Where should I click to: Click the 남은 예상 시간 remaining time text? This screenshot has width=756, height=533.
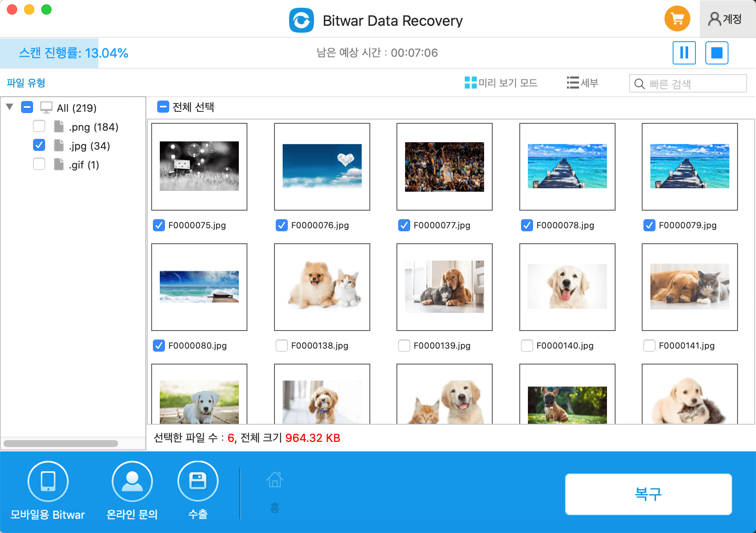click(377, 53)
